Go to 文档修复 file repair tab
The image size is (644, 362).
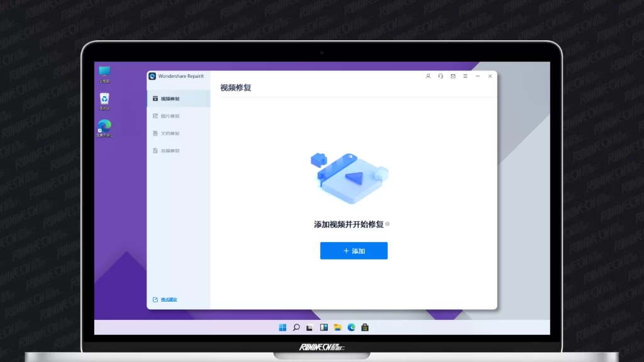point(170,133)
